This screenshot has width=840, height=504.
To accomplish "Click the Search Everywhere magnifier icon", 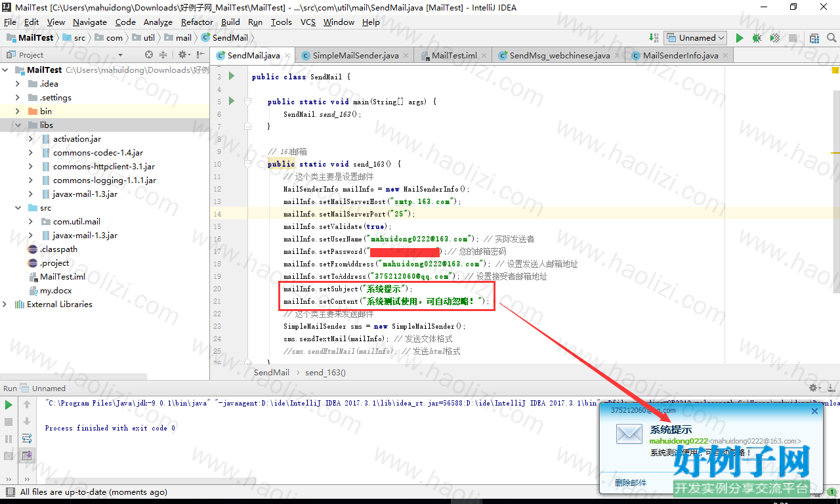I will [x=830, y=38].
